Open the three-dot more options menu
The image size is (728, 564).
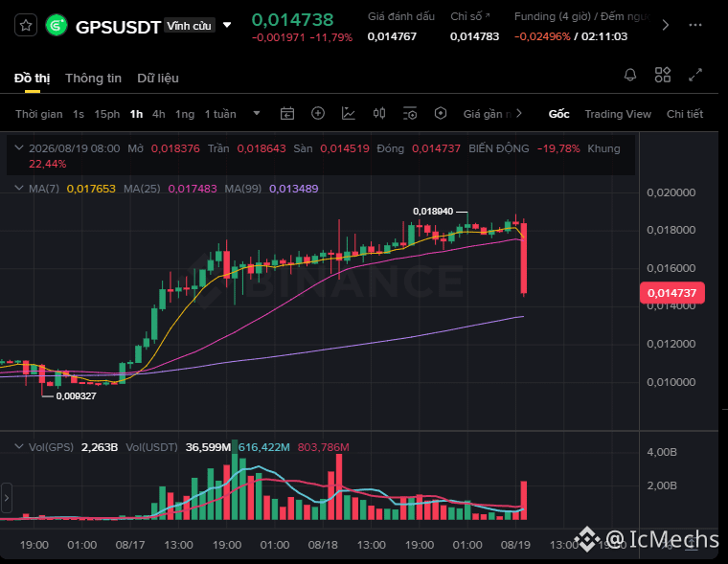695,25
